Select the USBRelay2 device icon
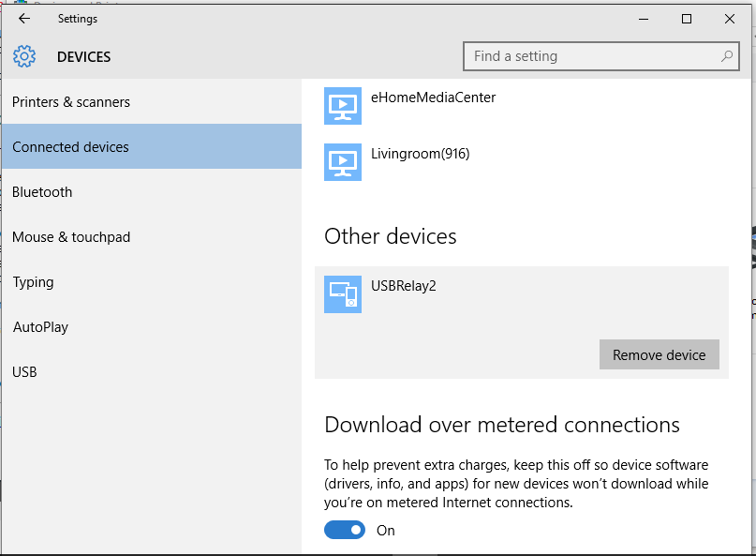The width and height of the screenshot is (756, 556). tap(343, 294)
